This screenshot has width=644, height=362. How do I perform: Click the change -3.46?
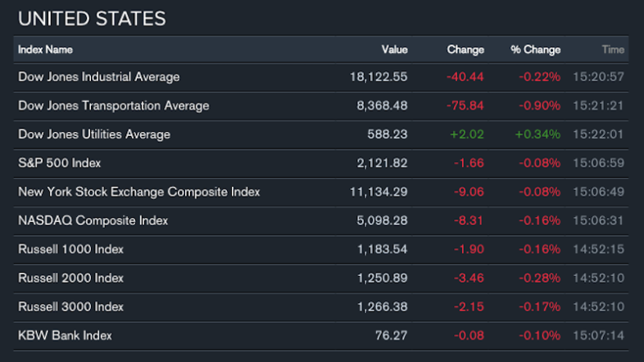469,278
